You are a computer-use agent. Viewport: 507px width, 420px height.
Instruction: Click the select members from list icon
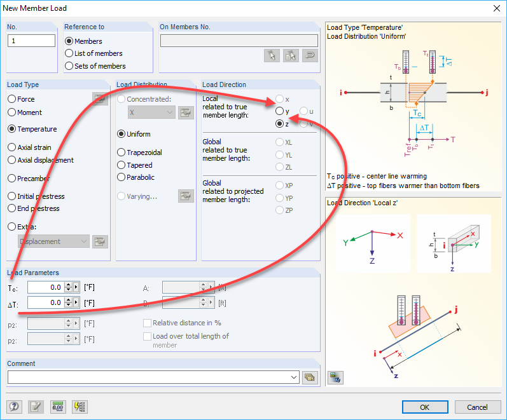coord(291,55)
